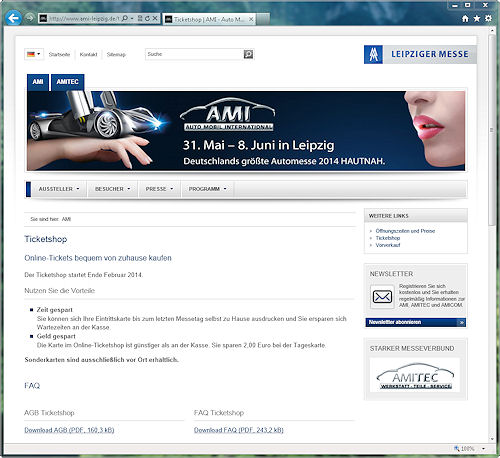Go to Startseite link

(x=59, y=54)
